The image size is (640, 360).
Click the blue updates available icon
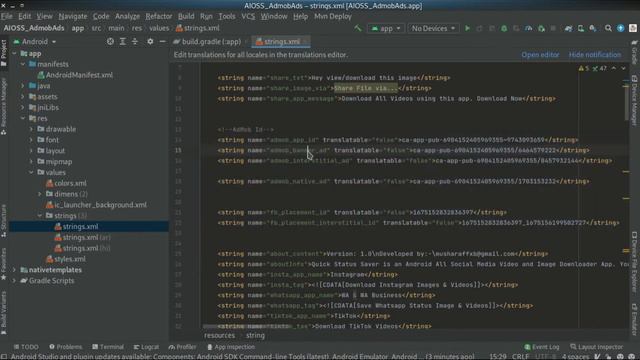click(x=620, y=28)
